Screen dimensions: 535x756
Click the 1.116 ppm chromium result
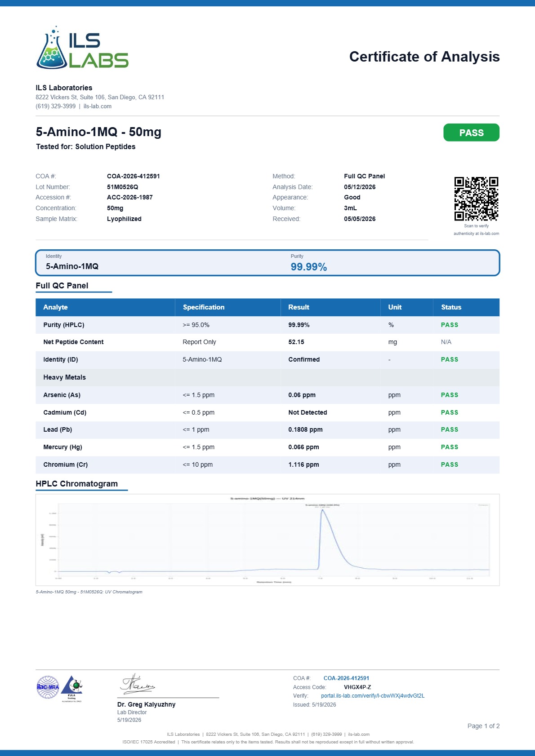(303, 464)
